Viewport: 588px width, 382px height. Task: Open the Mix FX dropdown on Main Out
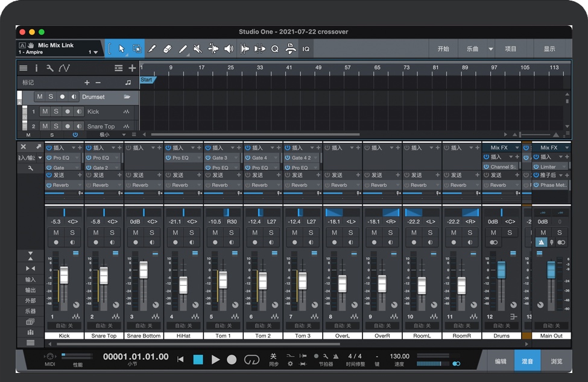[567, 147]
